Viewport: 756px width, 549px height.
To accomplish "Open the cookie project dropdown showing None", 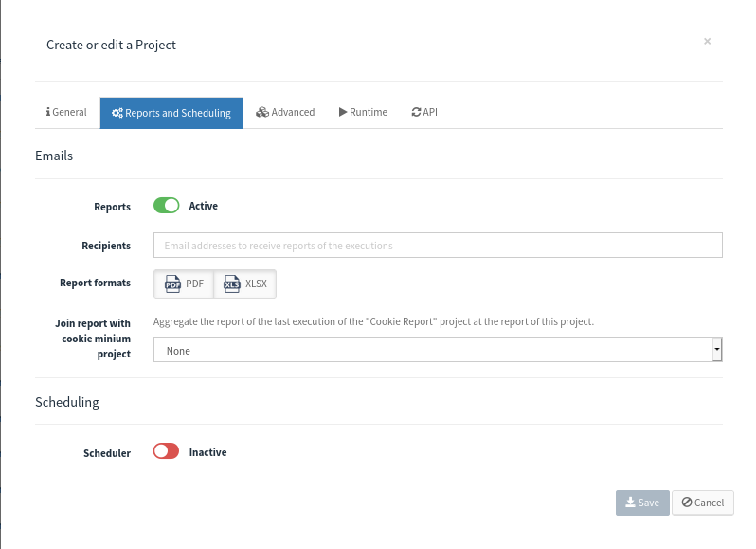I will tap(438, 350).
